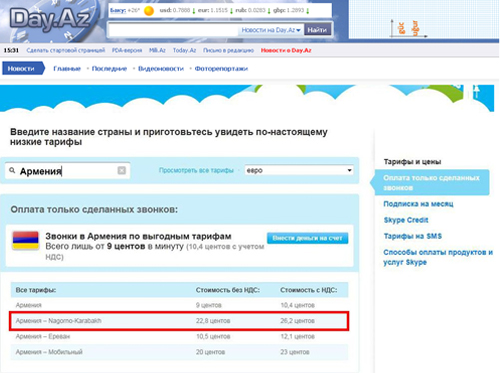Click the Армения – Мобильный row
500x373 pixels.
pos(179,352)
